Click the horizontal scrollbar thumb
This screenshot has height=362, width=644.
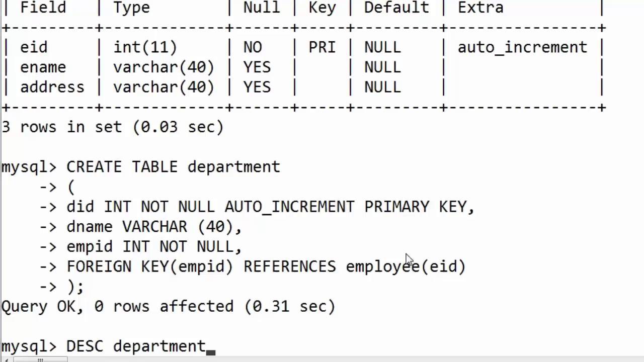(40, 360)
